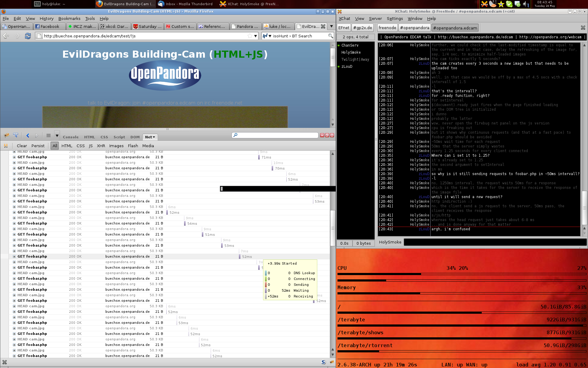Open the Net tab dropdown menu
588x368 pixels.
154,137
